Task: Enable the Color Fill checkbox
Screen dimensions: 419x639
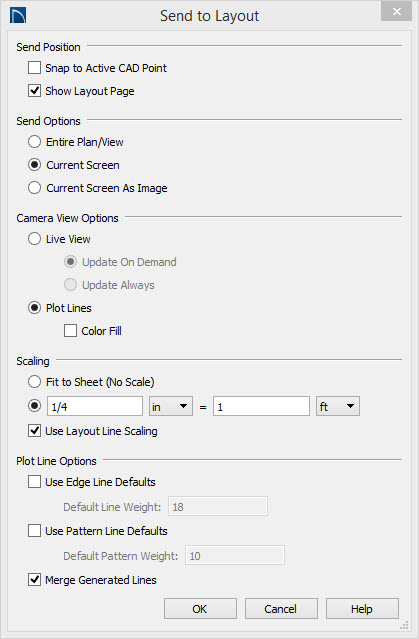Action: click(x=70, y=331)
